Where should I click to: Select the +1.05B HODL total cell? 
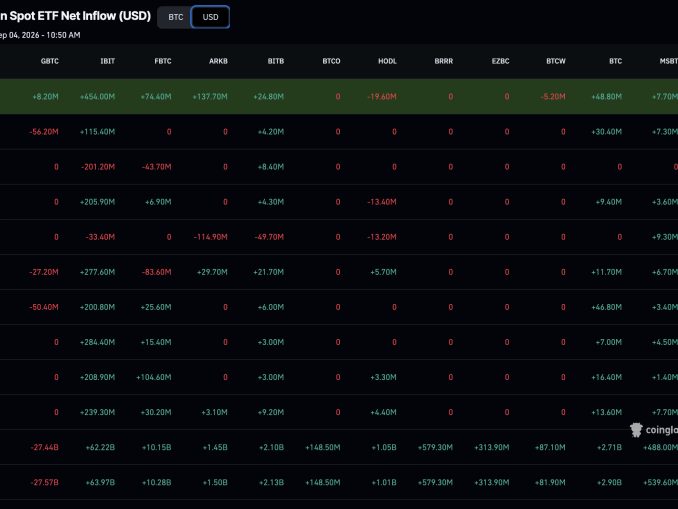(384, 447)
